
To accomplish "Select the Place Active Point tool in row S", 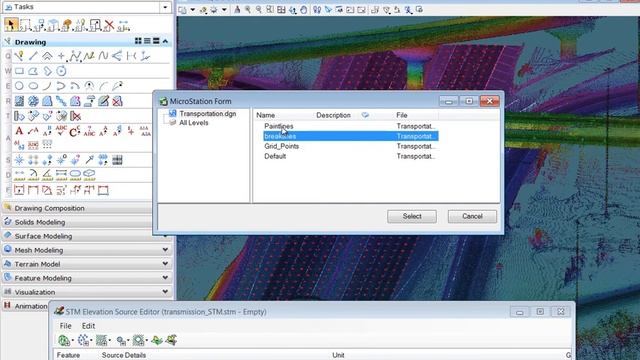I will click(19, 160).
